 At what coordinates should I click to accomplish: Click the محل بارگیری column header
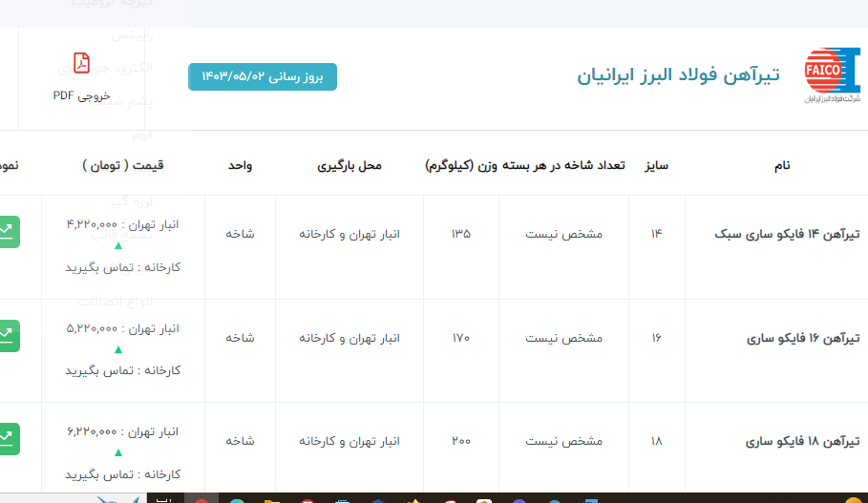[349, 165]
